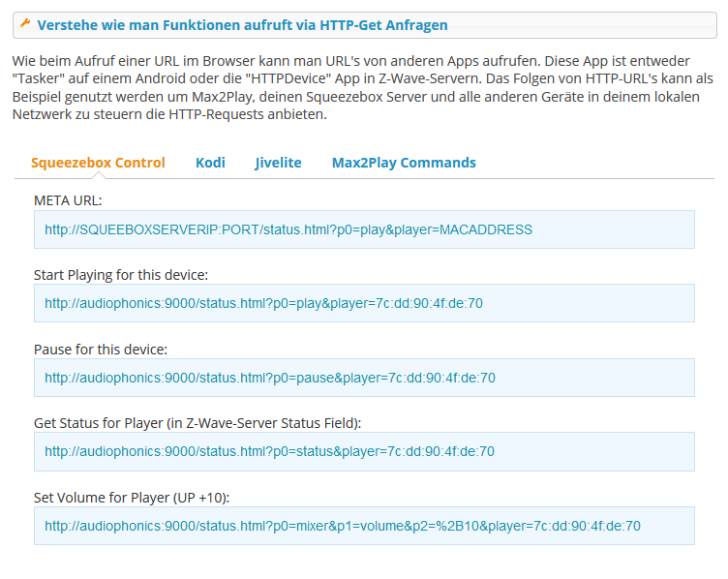Image resolution: width=728 pixels, height=579 pixels.
Task: Click the 'Start Playing for this device:' label
Action: pos(121,275)
